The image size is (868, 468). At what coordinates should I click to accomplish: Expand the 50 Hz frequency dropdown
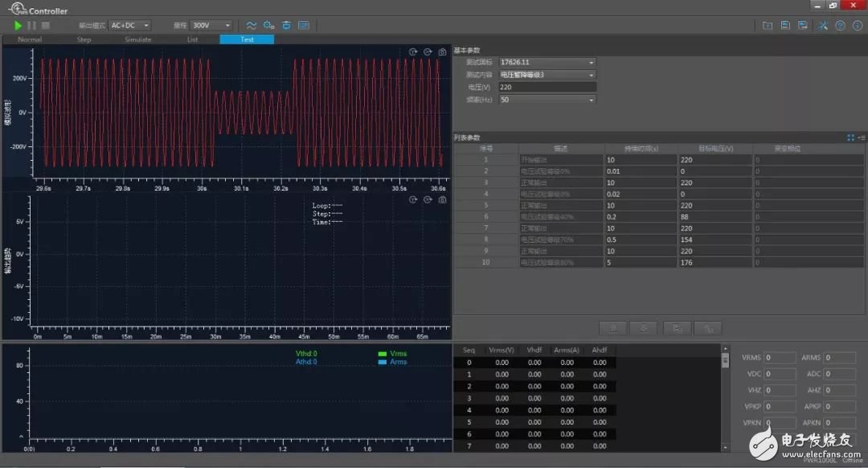pos(547,100)
